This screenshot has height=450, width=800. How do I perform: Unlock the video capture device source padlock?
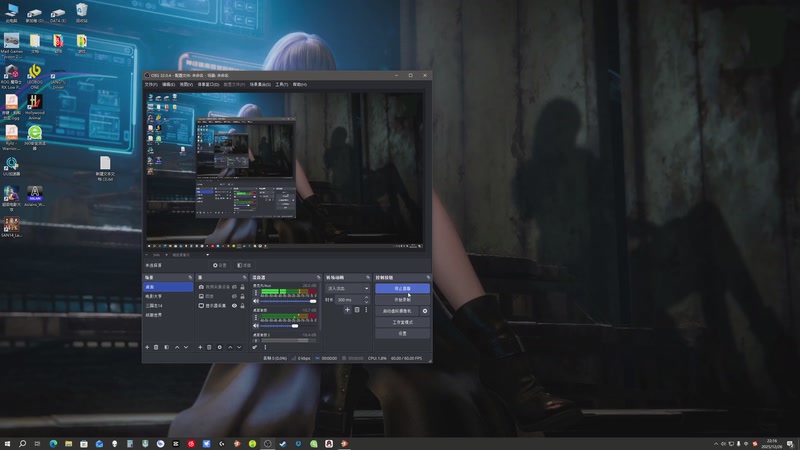pos(242,287)
